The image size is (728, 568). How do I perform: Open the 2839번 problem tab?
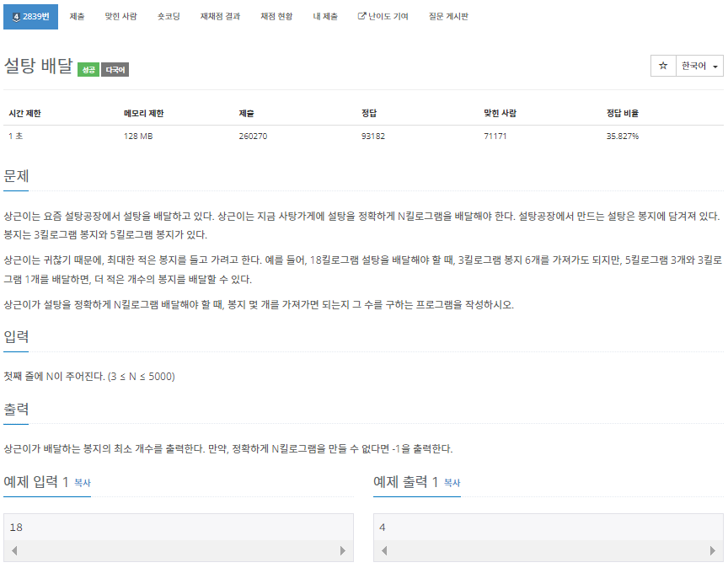tap(30, 17)
